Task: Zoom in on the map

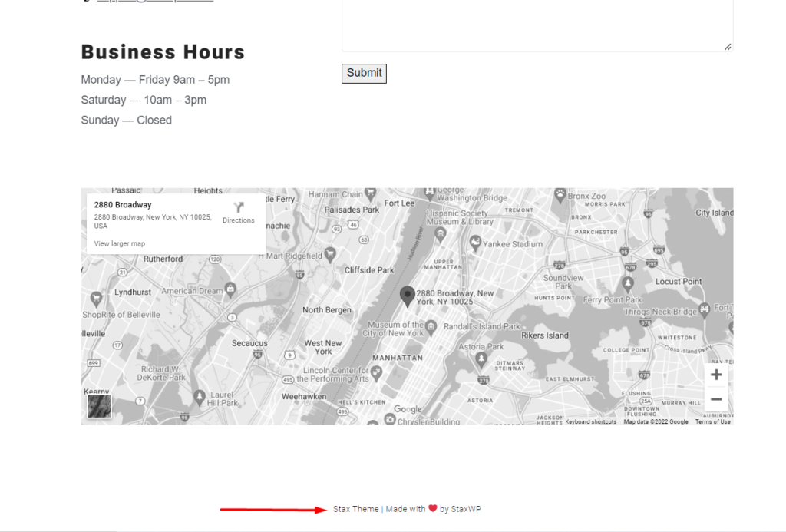Action: coord(716,375)
